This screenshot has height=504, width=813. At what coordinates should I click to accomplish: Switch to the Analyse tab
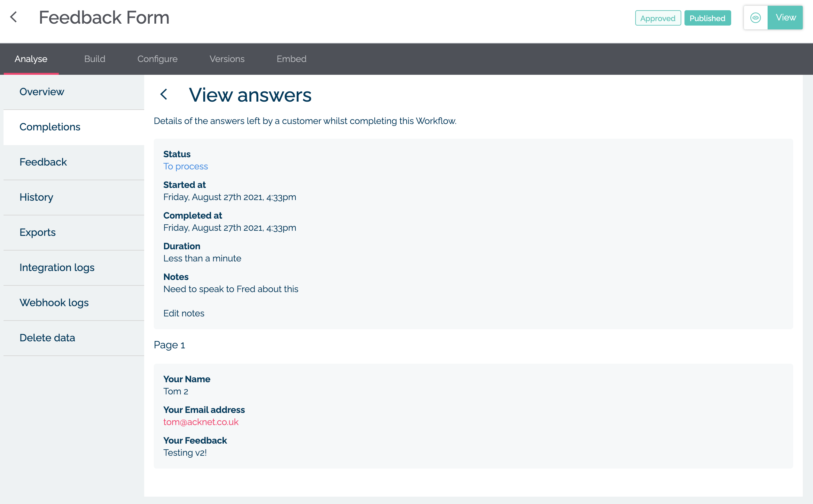(x=31, y=59)
